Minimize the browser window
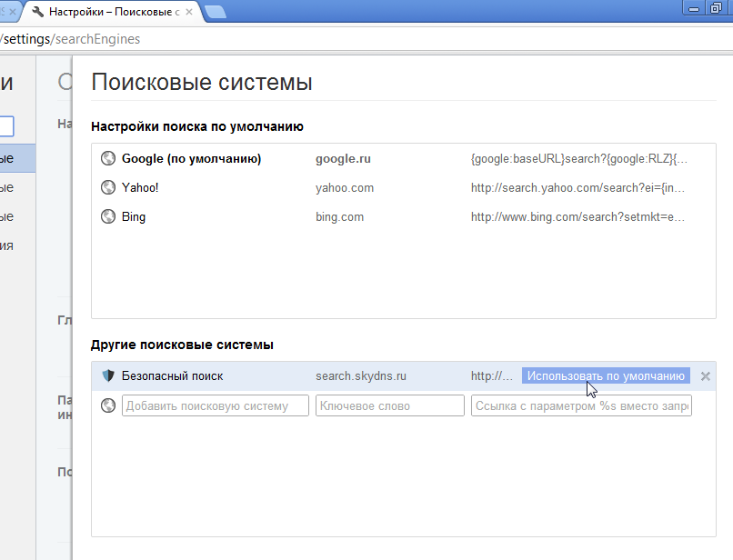Viewport: 733px width, 560px height. [x=694, y=8]
